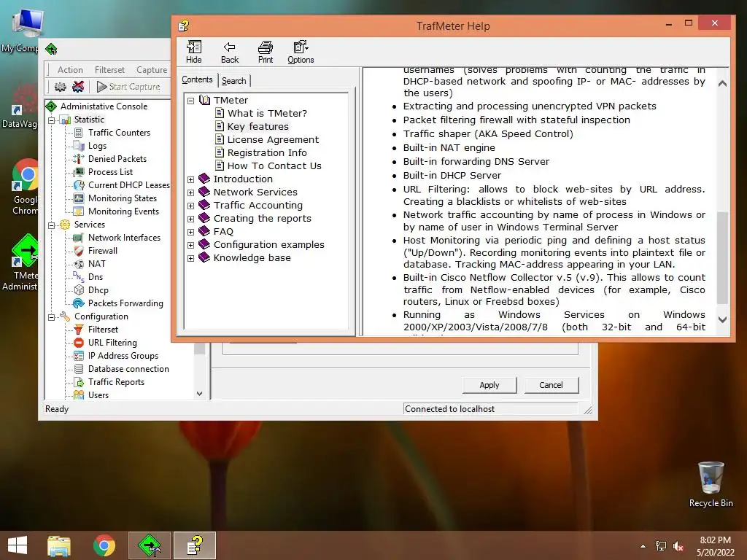This screenshot has width=747, height=560.
Task: Collapse the Configuration node in console tree
Action: [x=52, y=317]
